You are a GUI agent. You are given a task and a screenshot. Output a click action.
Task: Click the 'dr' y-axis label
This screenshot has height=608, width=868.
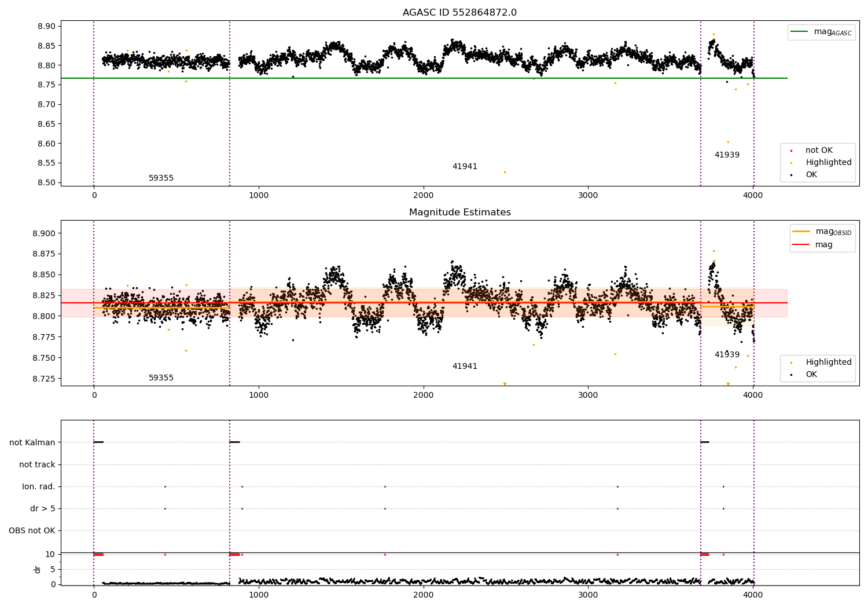point(38,569)
